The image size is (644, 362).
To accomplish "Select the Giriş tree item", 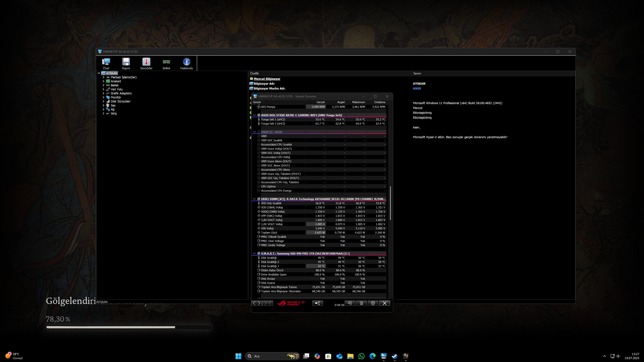I will 114,113.
